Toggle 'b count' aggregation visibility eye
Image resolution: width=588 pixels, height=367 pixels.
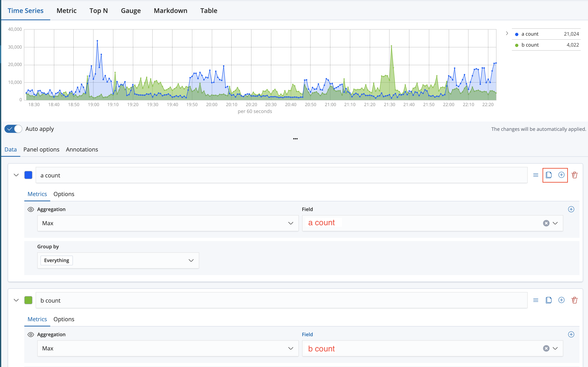coord(31,334)
